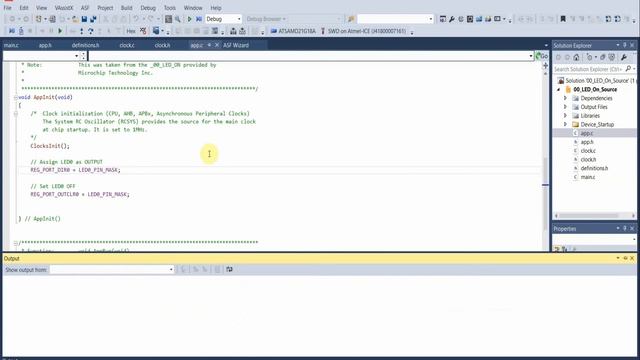Click the Toggle Word Wrap icon in Output
Image resolution: width=640 pixels, height=360 pixels.
[x=229, y=269]
